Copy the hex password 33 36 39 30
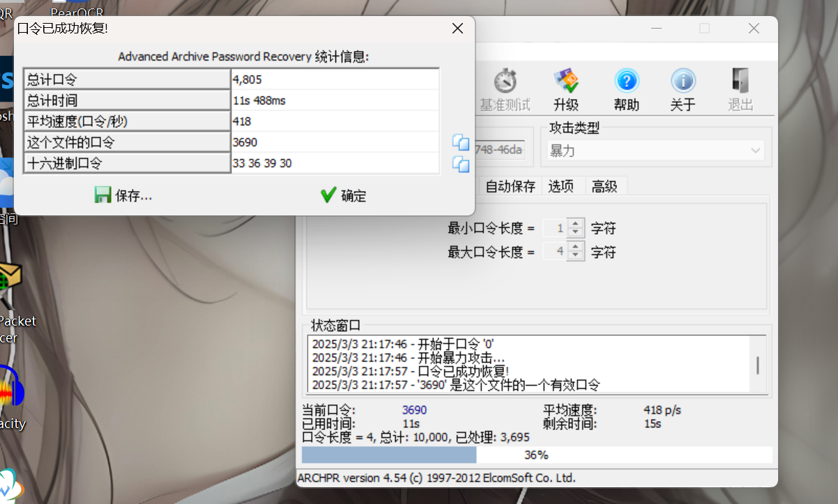Image resolution: width=838 pixels, height=504 pixels. [461, 165]
